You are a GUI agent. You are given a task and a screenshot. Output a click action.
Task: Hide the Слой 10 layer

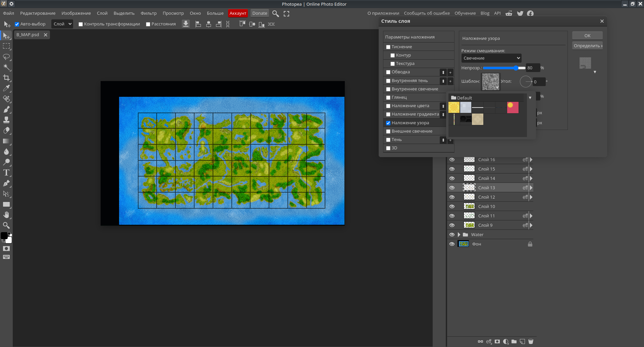(452, 207)
